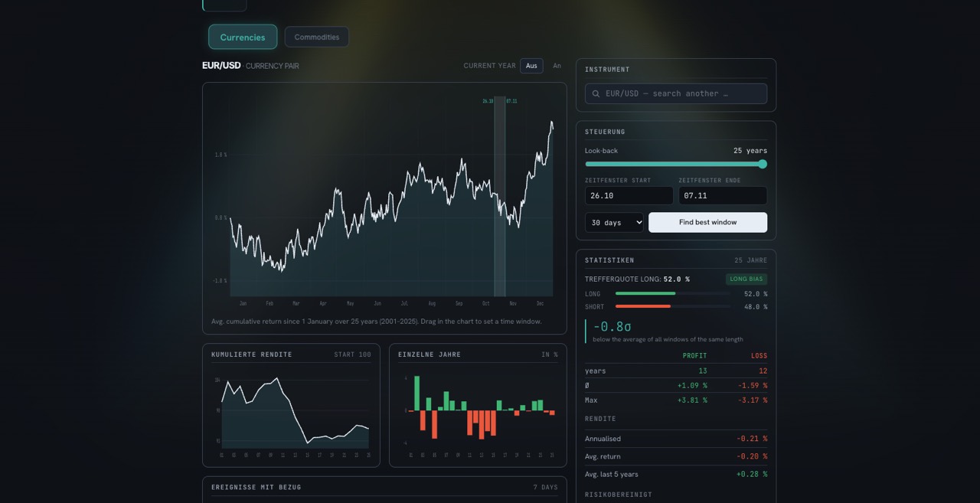Click the Avg. return -0.20 % value
Viewport: 980px width, 503px height.
[752, 456]
